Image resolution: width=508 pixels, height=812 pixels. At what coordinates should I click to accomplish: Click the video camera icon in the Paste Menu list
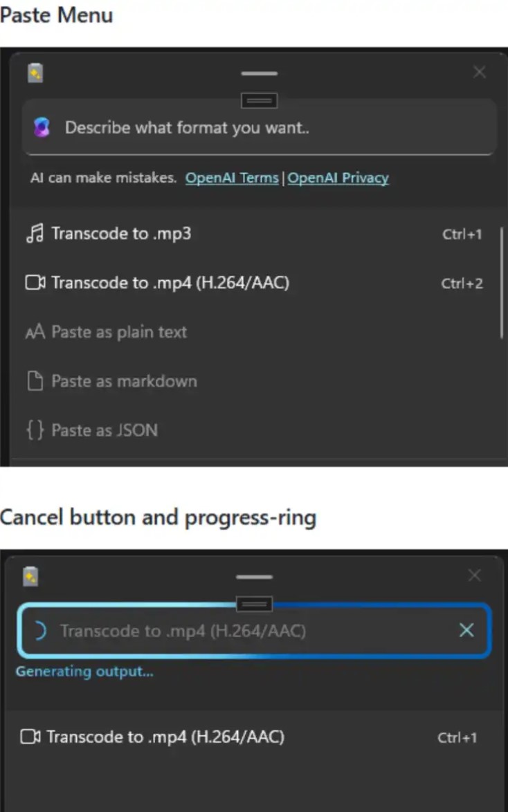[35, 283]
